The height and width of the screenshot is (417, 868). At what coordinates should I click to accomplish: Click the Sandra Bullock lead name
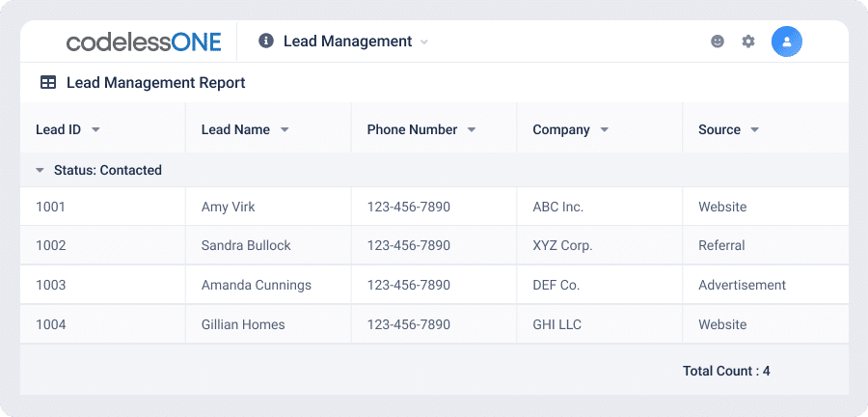[246, 245]
